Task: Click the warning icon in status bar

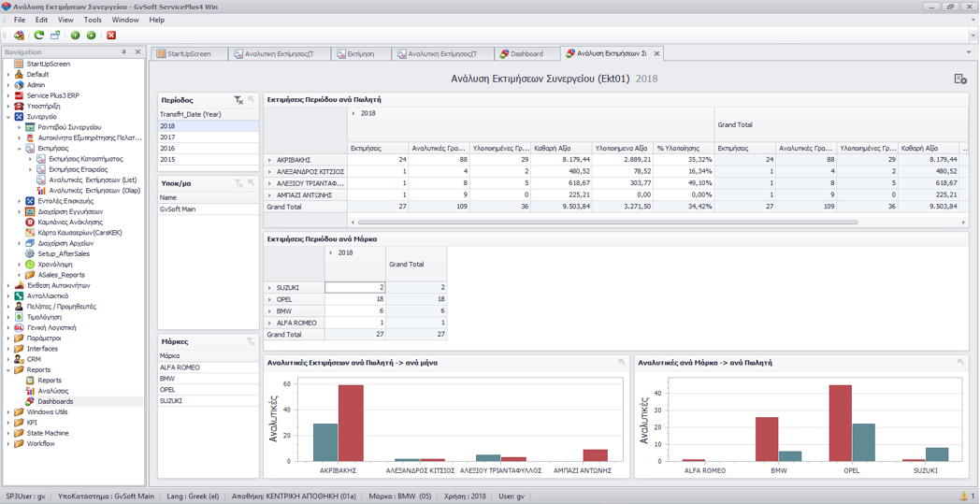Action: (963, 497)
